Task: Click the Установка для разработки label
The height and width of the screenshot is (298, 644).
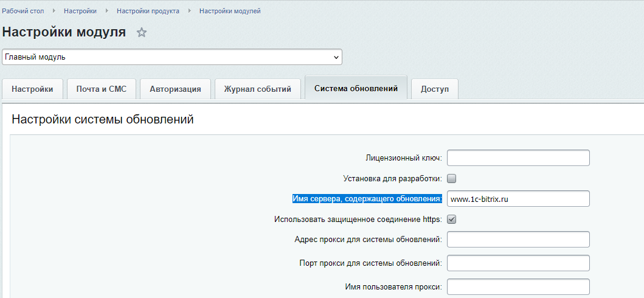Action: pyautogui.click(x=392, y=179)
